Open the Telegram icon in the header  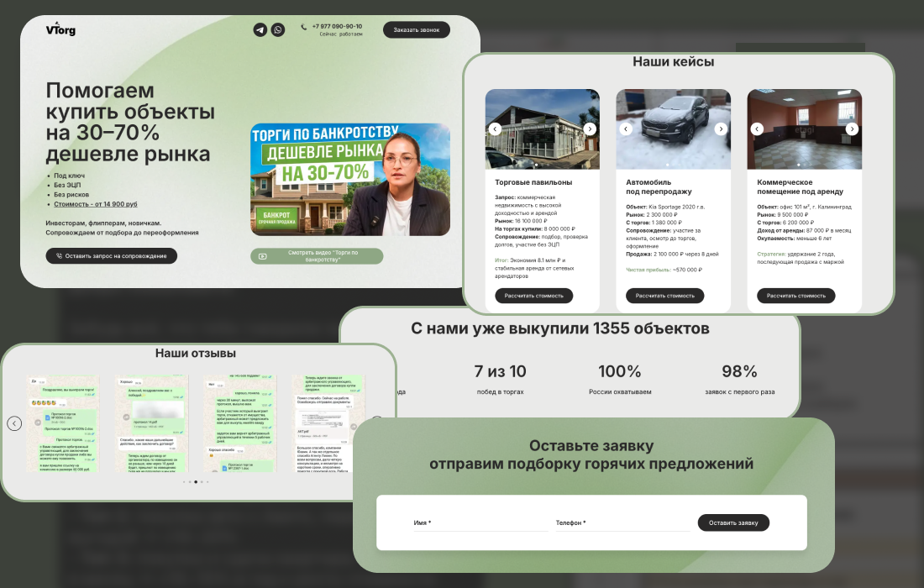pyautogui.click(x=260, y=29)
